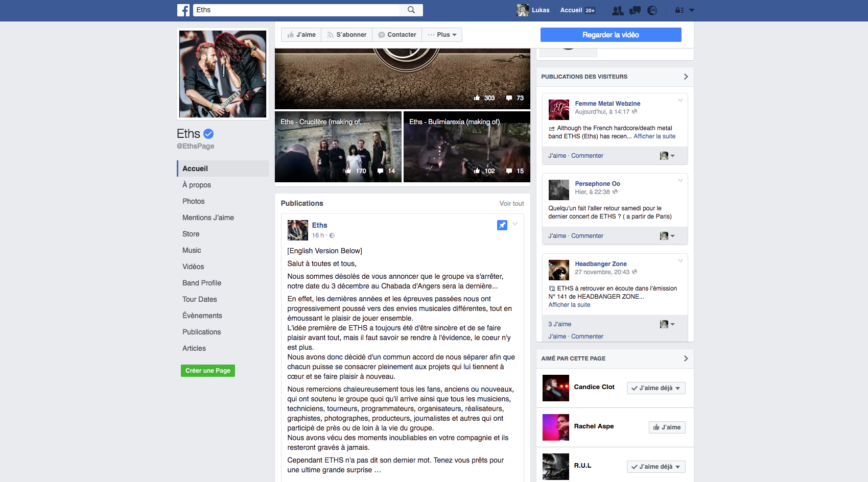Click likes count 102 on Bulimiarexia video
868x482 pixels.
point(484,171)
